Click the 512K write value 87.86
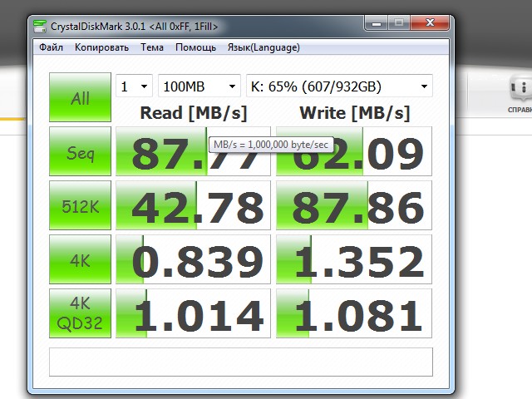532x399 pixels. tap(354, 205)
